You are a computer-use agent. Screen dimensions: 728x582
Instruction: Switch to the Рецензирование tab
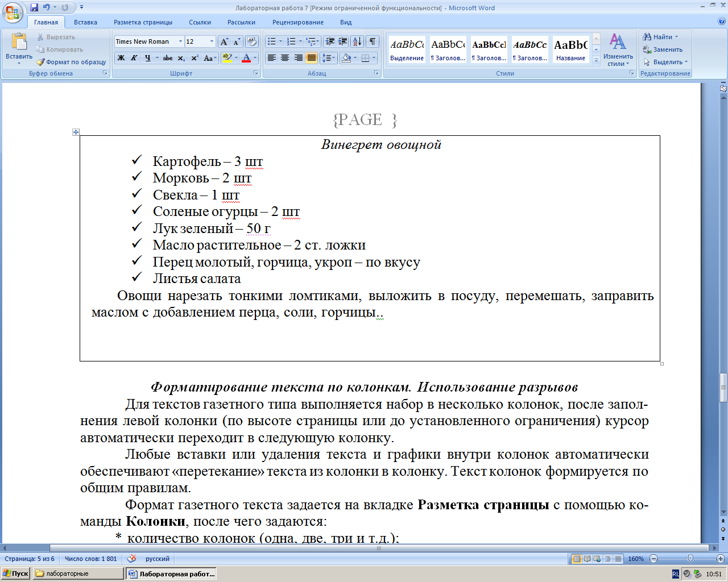[x=297, y=22]
